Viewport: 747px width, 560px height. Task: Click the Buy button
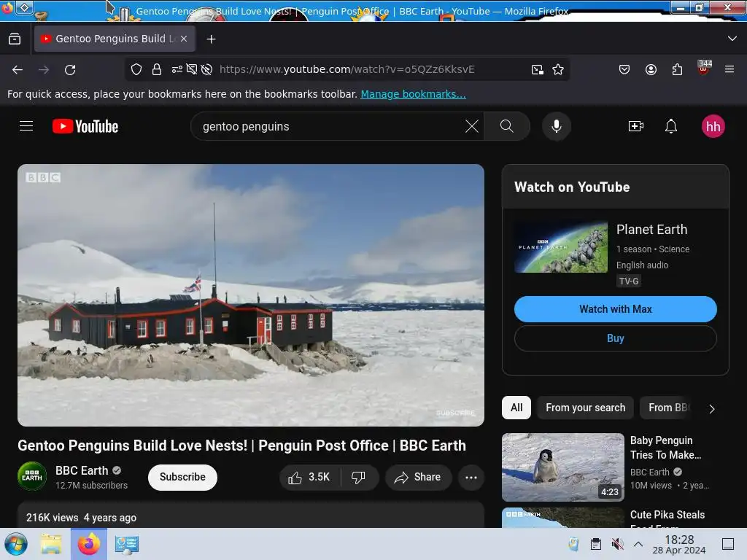615,338
